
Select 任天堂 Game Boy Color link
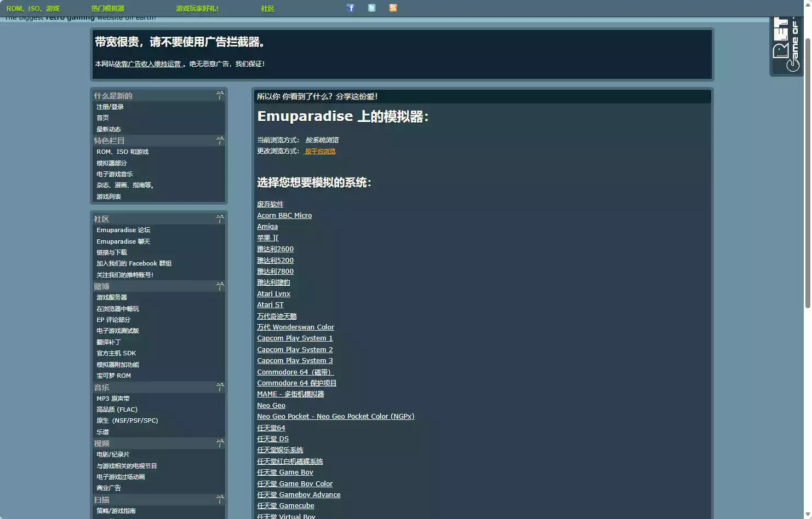tap(295, 484)
